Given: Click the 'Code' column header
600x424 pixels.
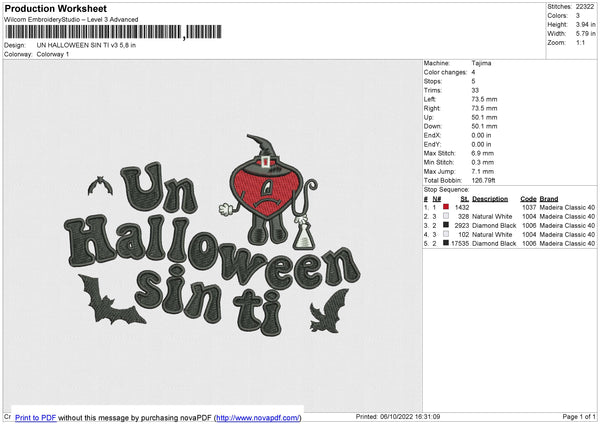Looking at the screenshot, I should [528, 199].
